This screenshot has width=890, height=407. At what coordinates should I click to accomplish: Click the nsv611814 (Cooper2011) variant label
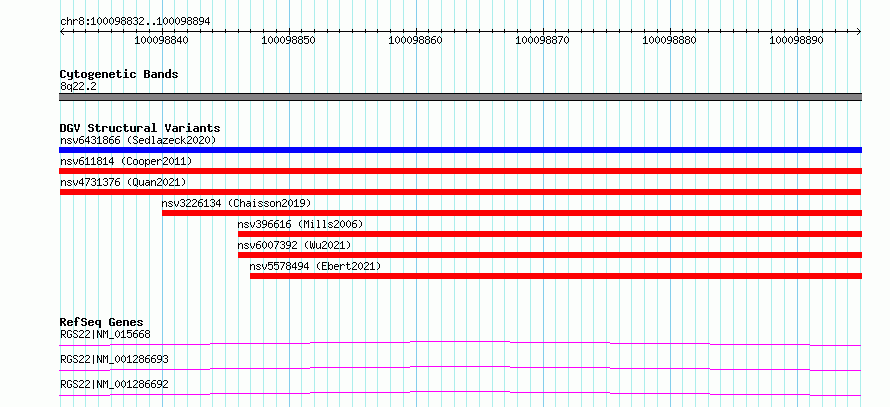tap(126, 161)
